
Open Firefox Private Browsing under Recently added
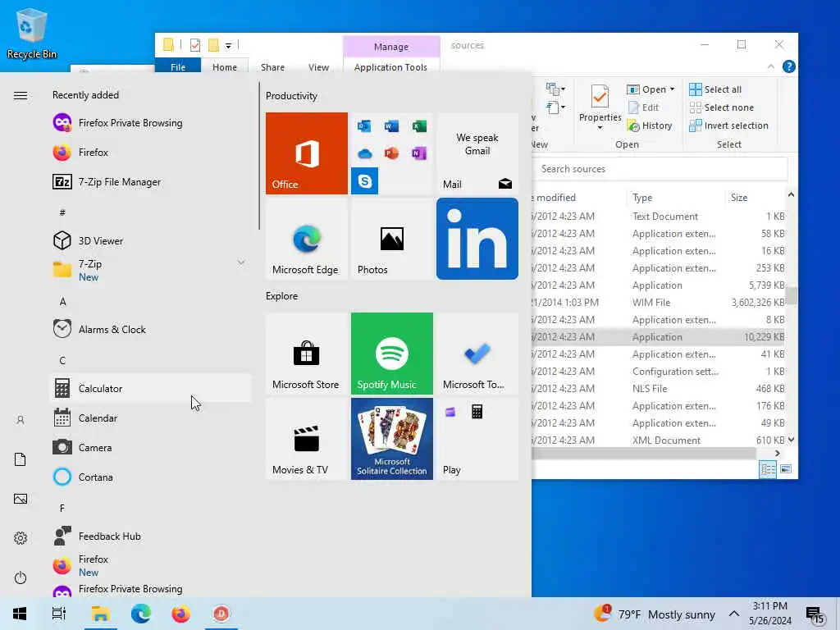(151, 123)
